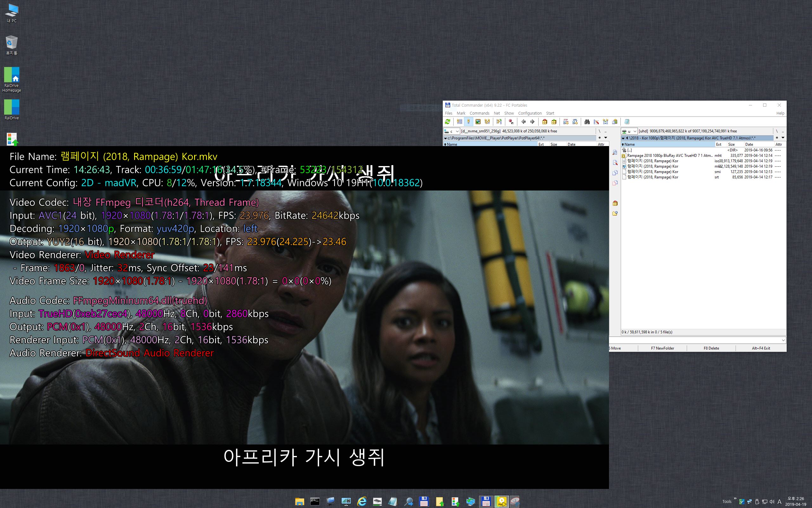This screenshot has height=508, width=812.
Task: Open the right panel drive u dropdown
Action: (629, 131)
